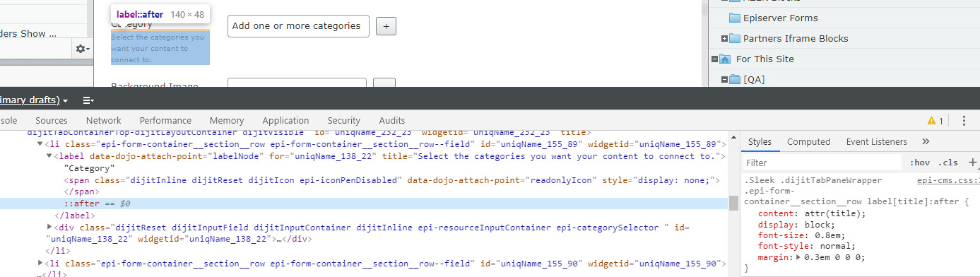Click the Add one or more categories field
The height and width of the screenshot is (277, 980).
coord(298,26)
